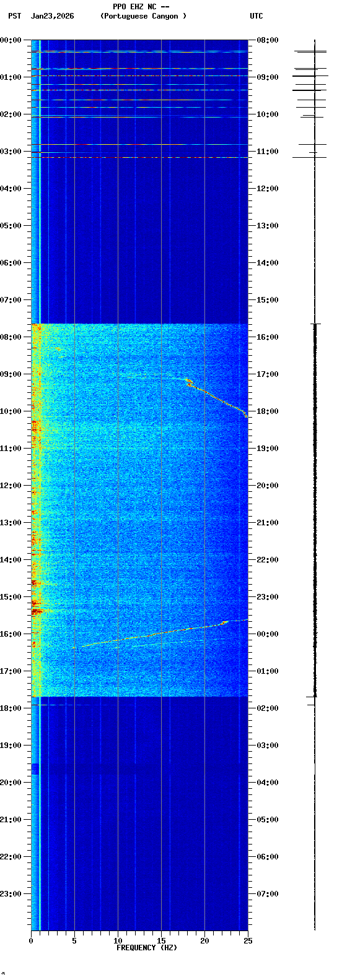
Task: Click the frequency axis "5" tick label
Action: point(74,941)
